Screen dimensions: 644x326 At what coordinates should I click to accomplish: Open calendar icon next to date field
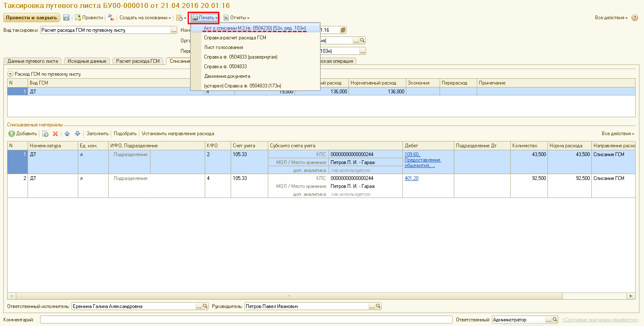343,30
